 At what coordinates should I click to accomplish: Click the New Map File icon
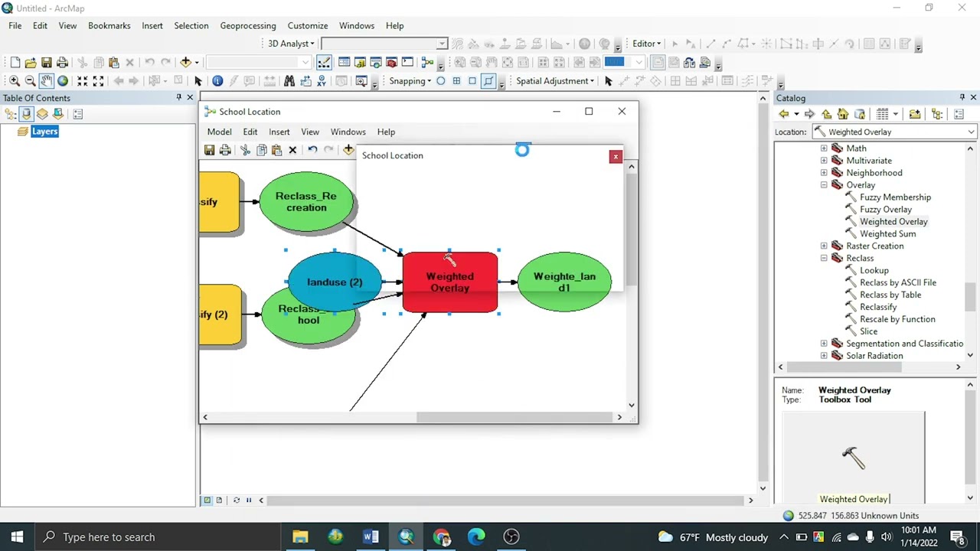click(15, 62)
